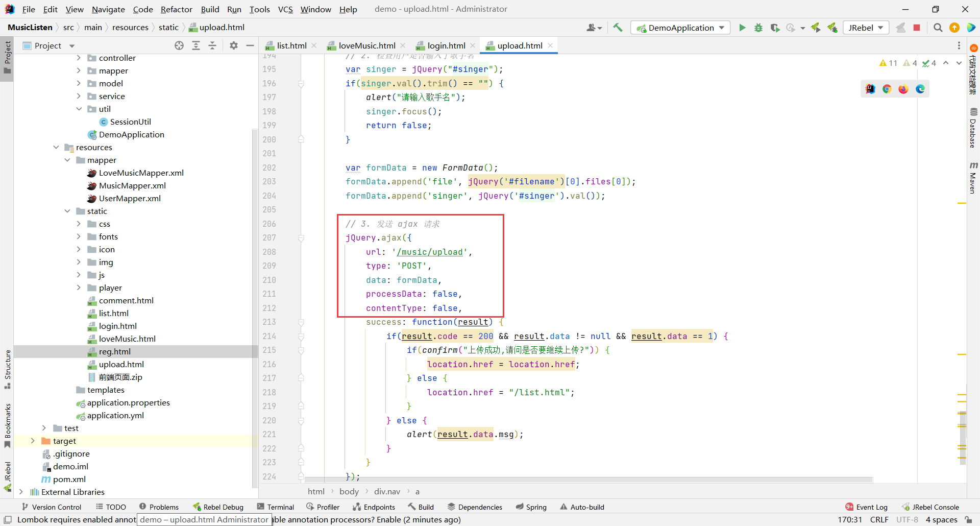The image size is (980, 526).
Task: Toggle the Terminal tool window
Action: (276, 507)
